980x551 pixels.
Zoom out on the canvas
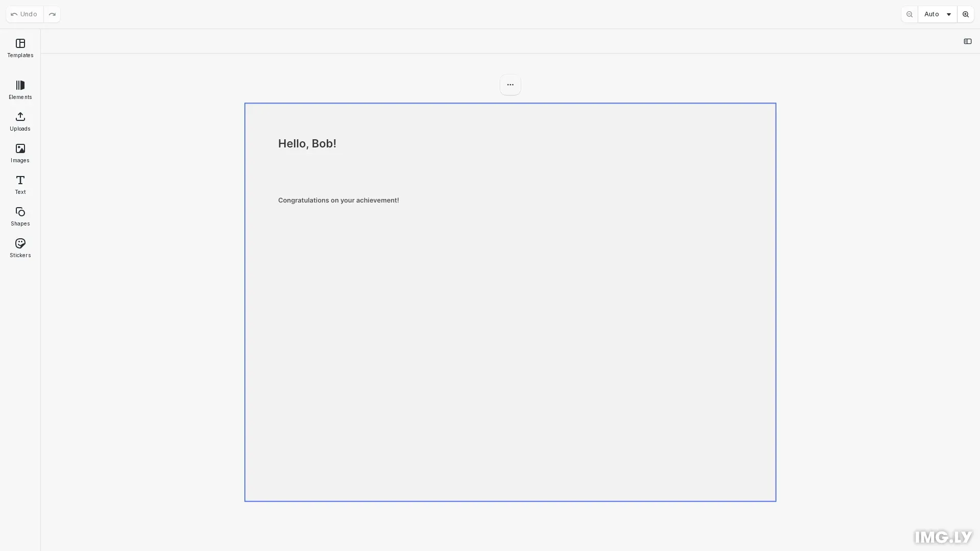(x=909, y=14)
